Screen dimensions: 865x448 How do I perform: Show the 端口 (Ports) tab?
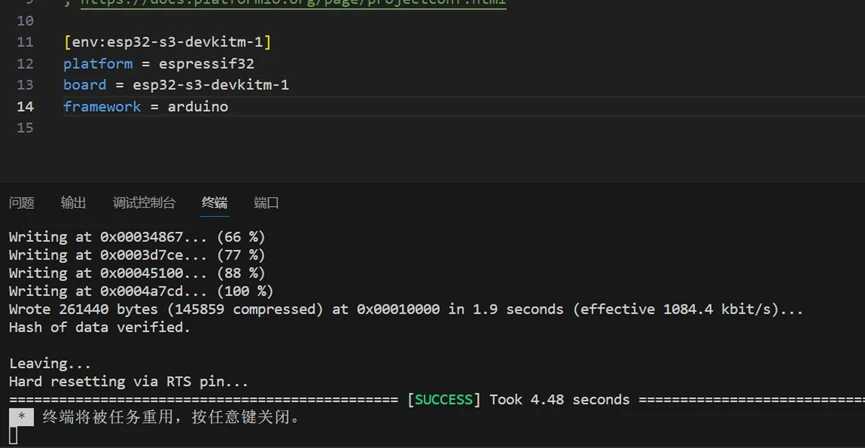coord(267,203)
